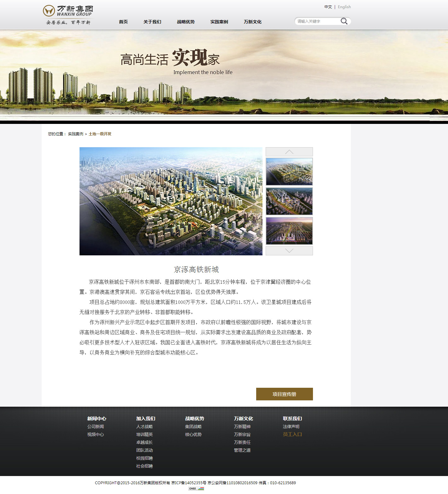Open the 万新文化 navigation menu

(253, 22)
